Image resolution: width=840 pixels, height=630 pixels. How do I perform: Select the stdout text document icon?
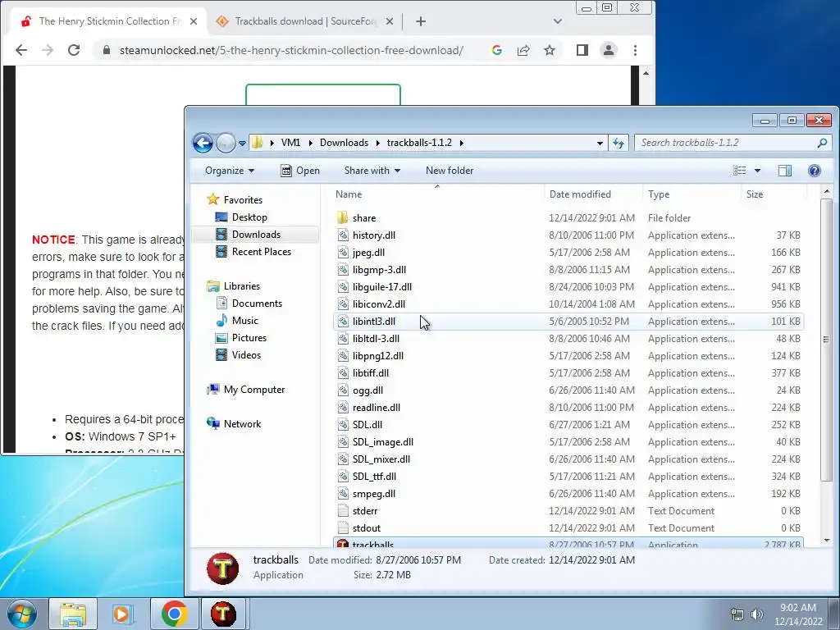coord(343,527)
